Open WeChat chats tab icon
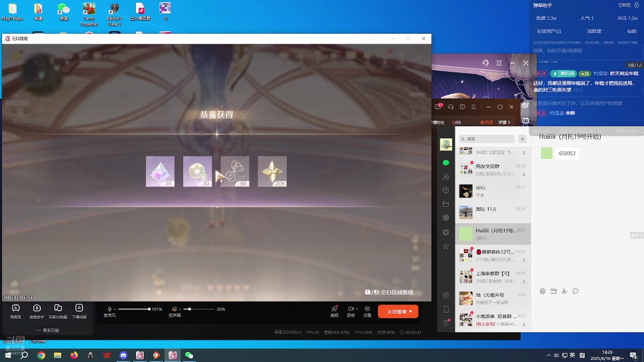Screen dimensions: 644x362 point(446,163)
